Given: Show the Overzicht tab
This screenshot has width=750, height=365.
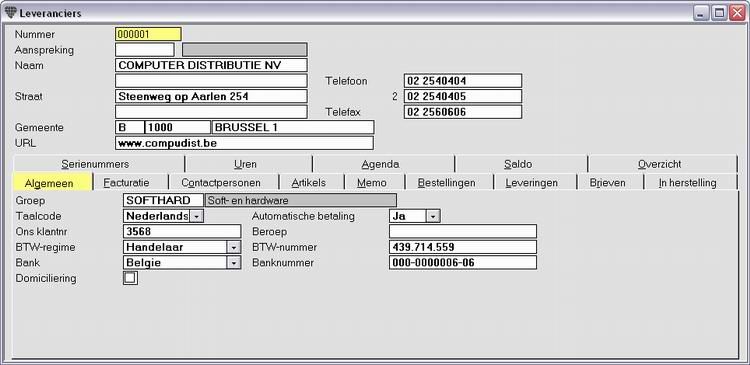Looking at the screenshot, I should pyautogui.click(x=663, y=164).
